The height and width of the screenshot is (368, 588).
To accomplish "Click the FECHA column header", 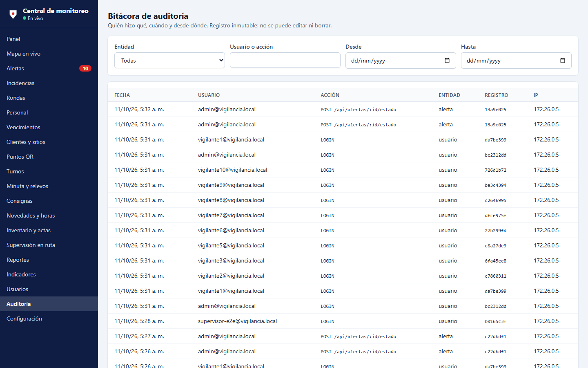I will (122, 95).
